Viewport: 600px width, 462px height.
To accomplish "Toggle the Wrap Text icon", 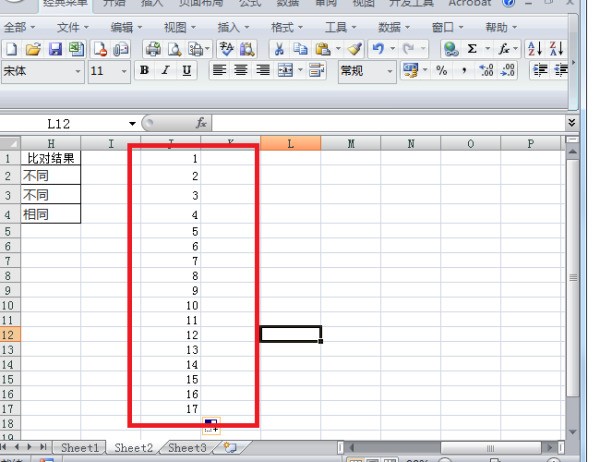I will pos(316,70).
